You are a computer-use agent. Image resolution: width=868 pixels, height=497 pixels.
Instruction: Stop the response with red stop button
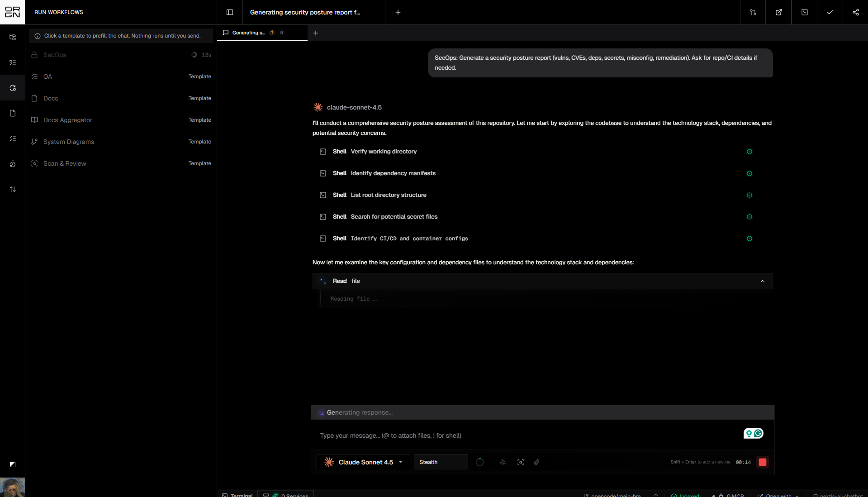(x=762, y=462)
